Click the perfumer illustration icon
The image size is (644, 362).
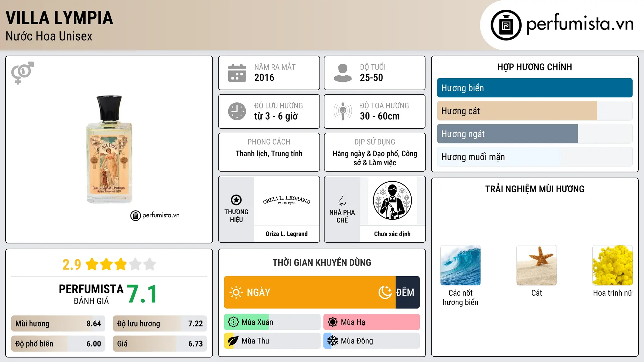point(392,200)
